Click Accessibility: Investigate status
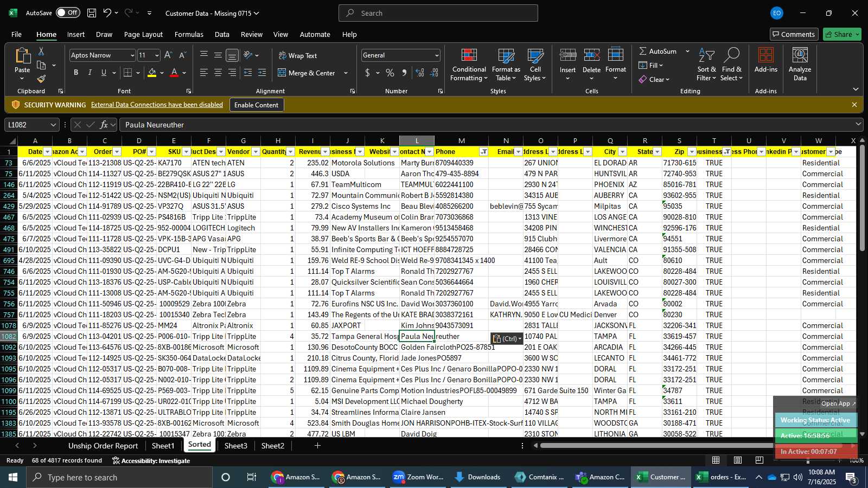868x488 pixels. pos(151,460)
